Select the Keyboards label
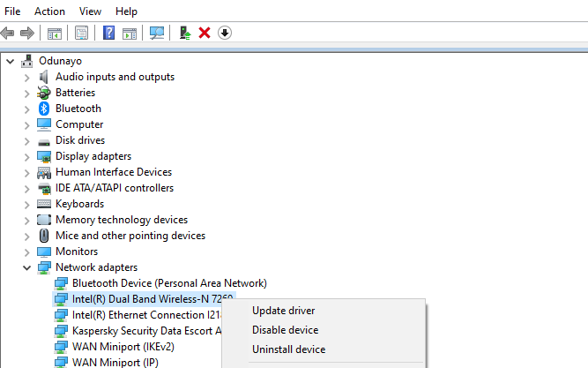This screenshot has height=368, width=588. coord(80,204)
